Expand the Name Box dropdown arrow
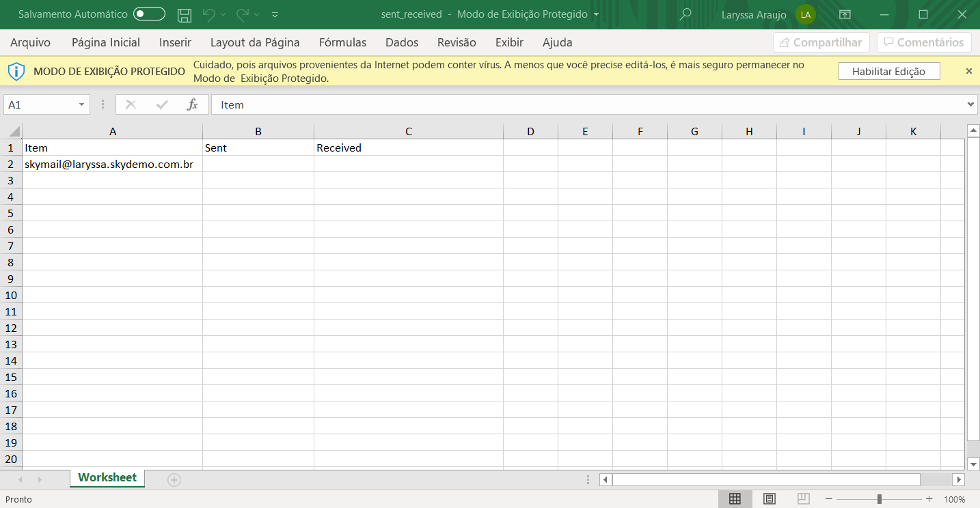Screen dimensions: 980x508 click(x=81, y=104)
